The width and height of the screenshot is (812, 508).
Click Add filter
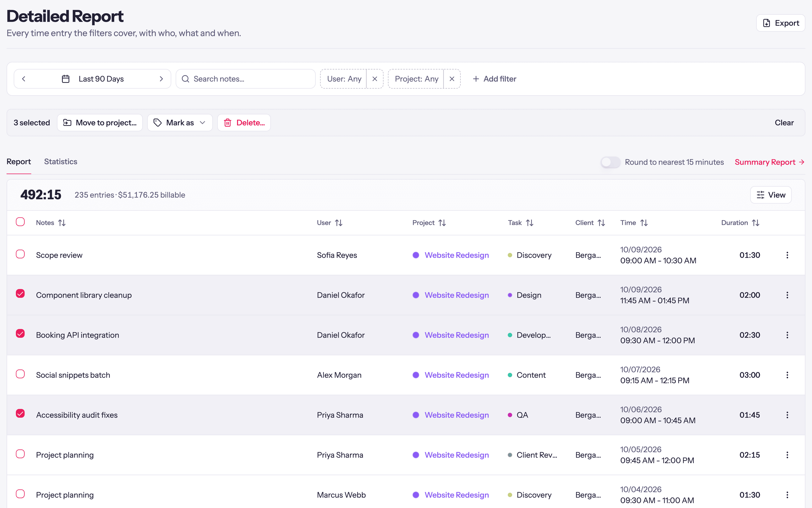click(495, 79)
